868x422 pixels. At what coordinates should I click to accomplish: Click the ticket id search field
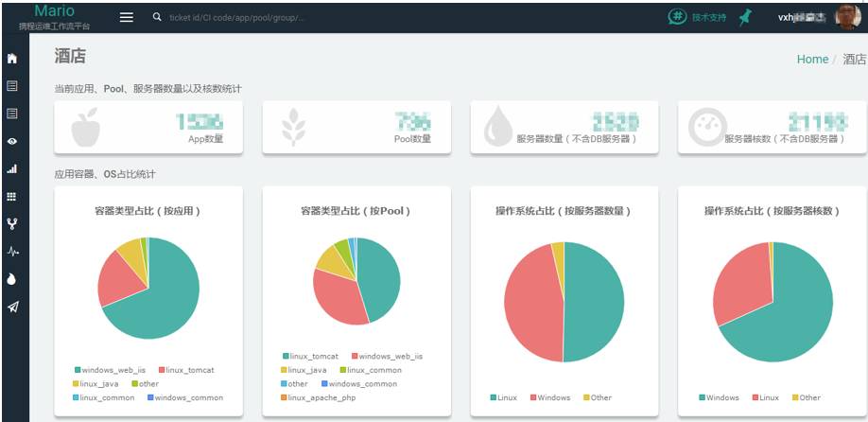[237, 18]
